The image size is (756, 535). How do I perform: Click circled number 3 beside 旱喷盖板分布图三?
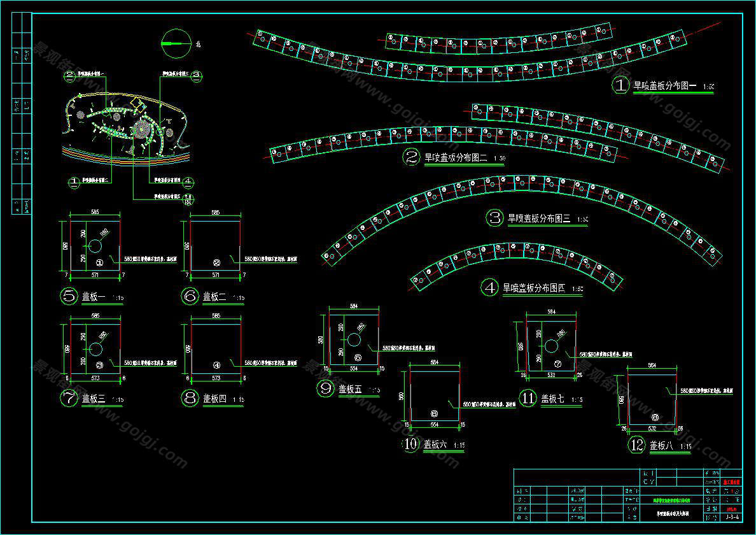click(x=495, y=218)
